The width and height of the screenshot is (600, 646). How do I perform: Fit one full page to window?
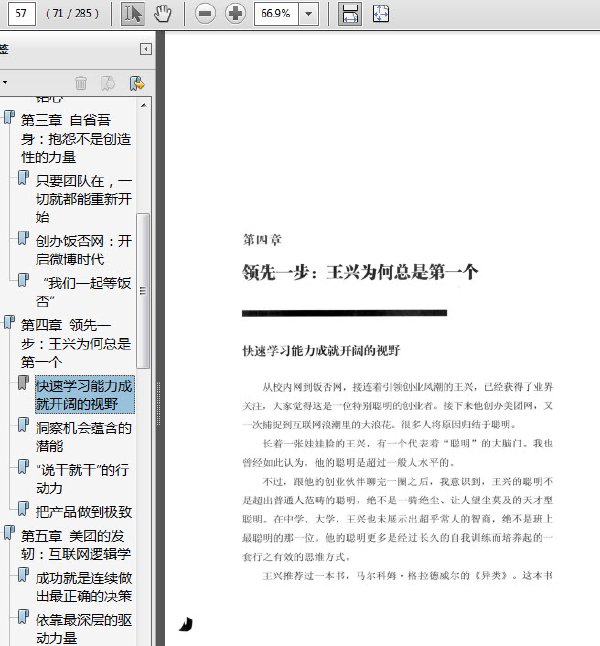tap(381, 14)
